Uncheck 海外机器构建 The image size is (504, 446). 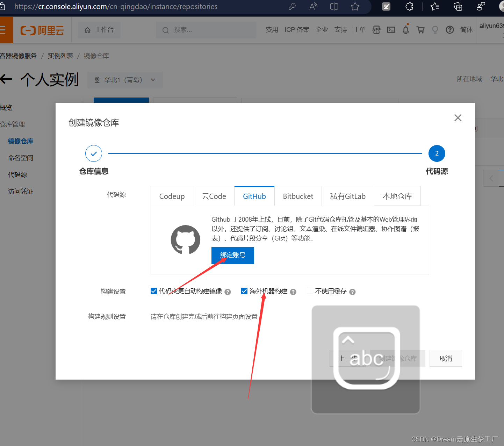pos(244,291)
